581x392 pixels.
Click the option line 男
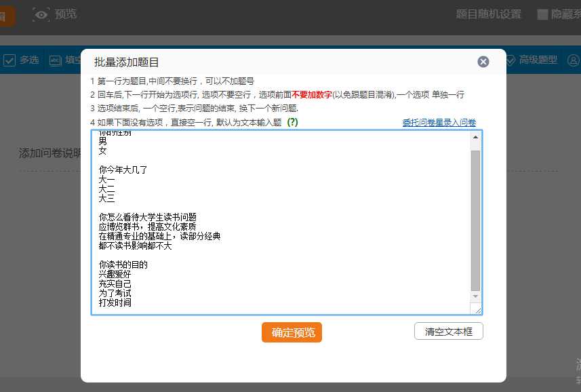tap(102, 141)
